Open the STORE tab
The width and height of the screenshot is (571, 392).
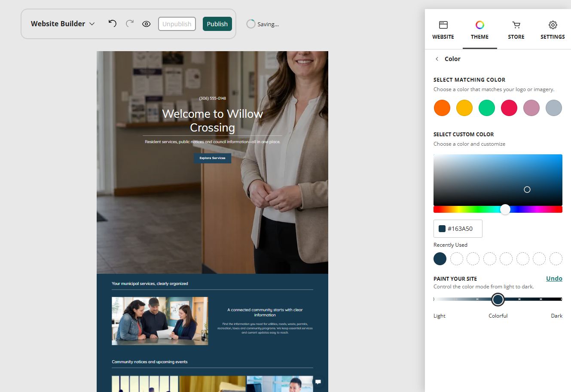coord(516,30)
